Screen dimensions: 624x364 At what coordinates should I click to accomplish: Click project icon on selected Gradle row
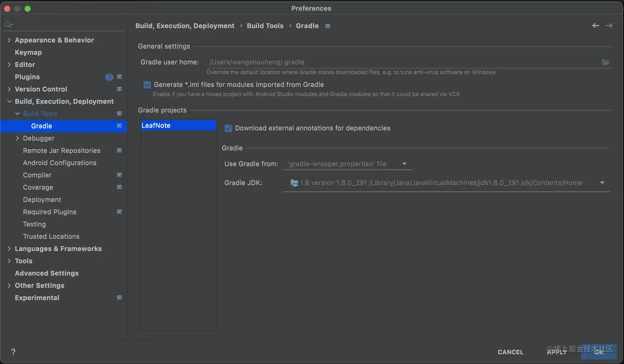coord(119,126)
